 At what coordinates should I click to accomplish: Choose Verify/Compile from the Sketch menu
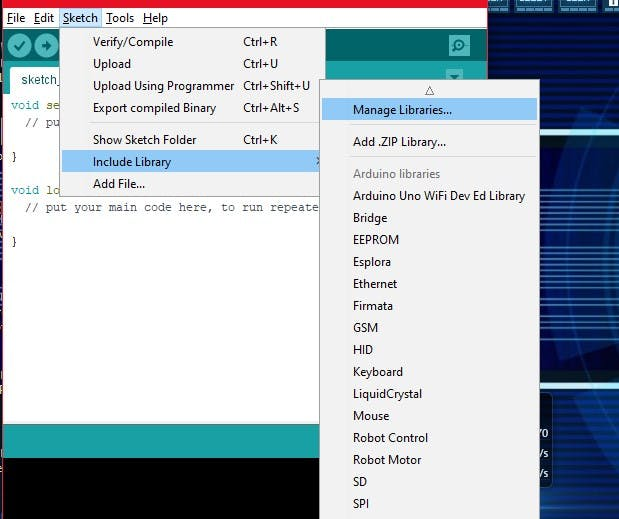190,42
